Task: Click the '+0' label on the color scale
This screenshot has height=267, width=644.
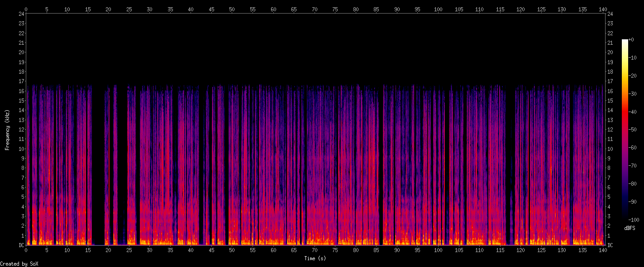Action: [631, 40]
